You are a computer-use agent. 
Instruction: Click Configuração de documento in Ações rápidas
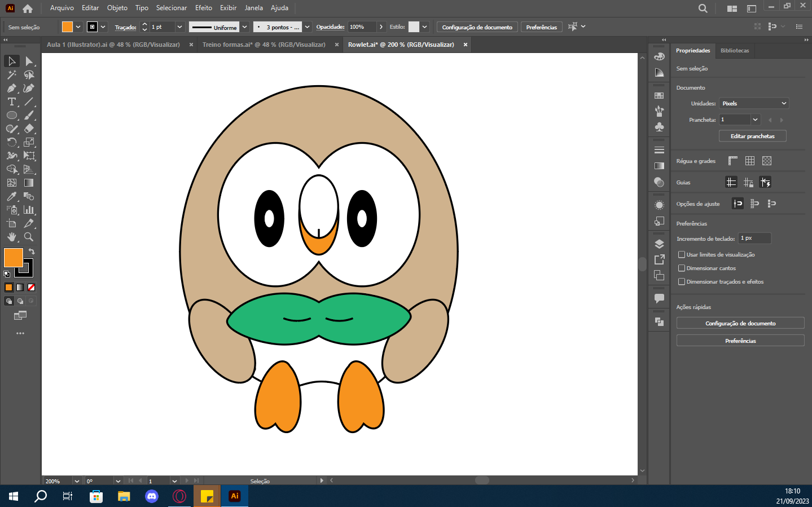(x=740, y=323)
